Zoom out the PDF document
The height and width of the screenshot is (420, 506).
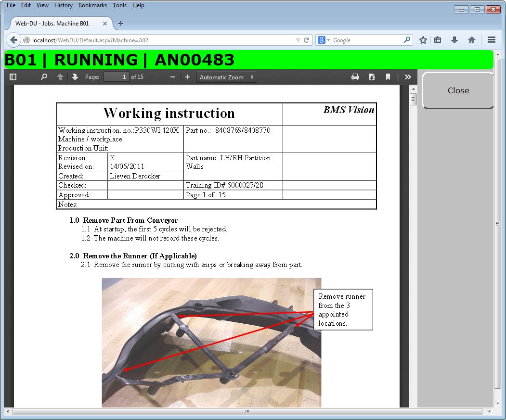point(173,77)
